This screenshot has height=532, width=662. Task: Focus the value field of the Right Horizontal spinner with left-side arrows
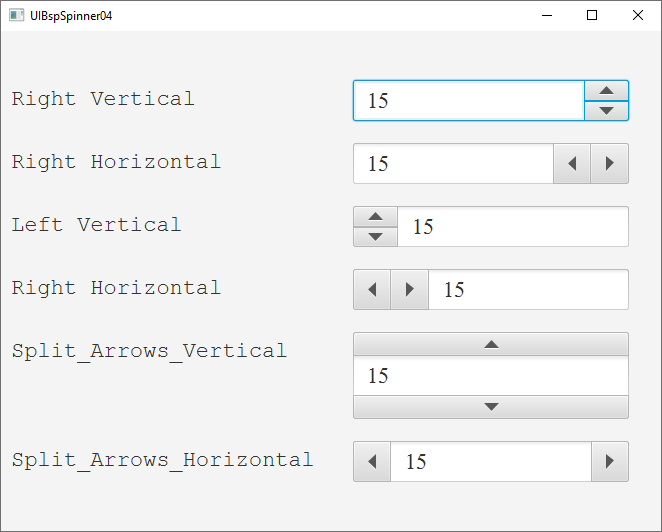pyautogui.click(x=528, y=290)
